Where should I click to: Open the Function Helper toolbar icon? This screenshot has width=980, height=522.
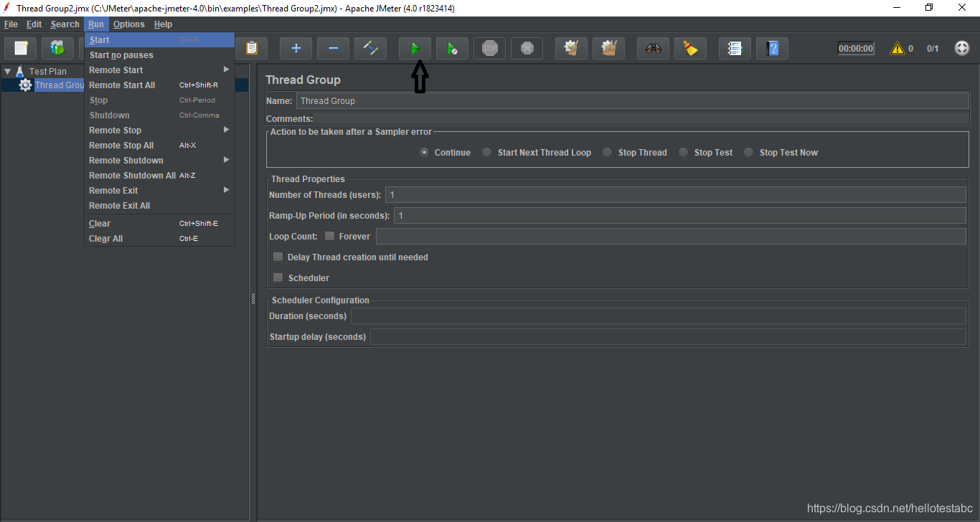735,49
